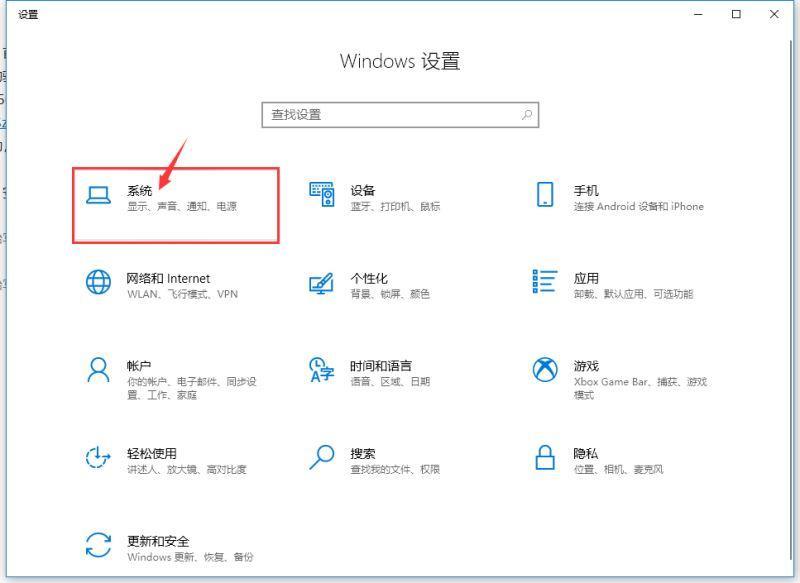Click the 搜索 magnifier category icon
The width and height of the screenshot is (800, 583).
[x=322, y=457]
